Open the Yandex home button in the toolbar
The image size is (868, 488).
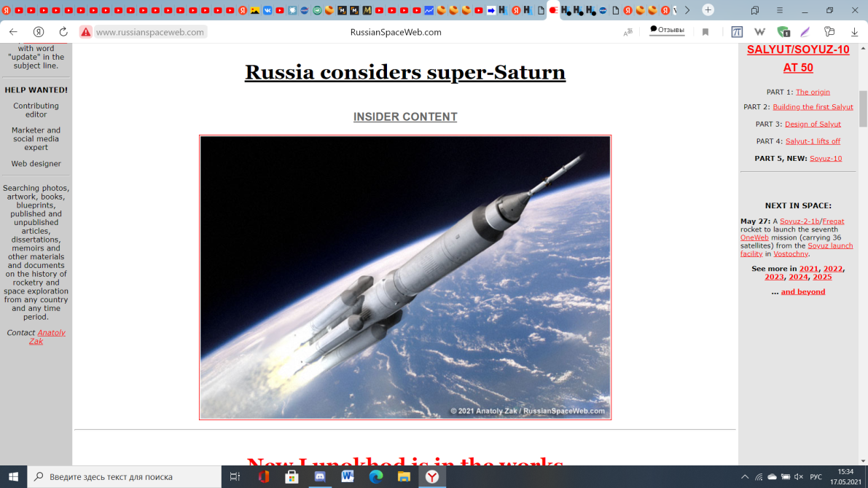point(39,32)
